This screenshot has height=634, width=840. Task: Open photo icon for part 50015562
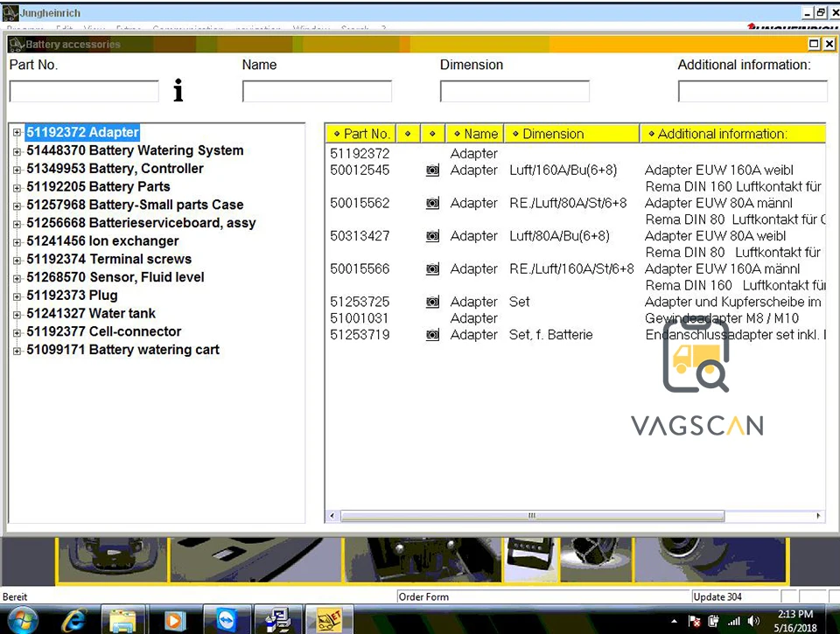coord(432,203)
